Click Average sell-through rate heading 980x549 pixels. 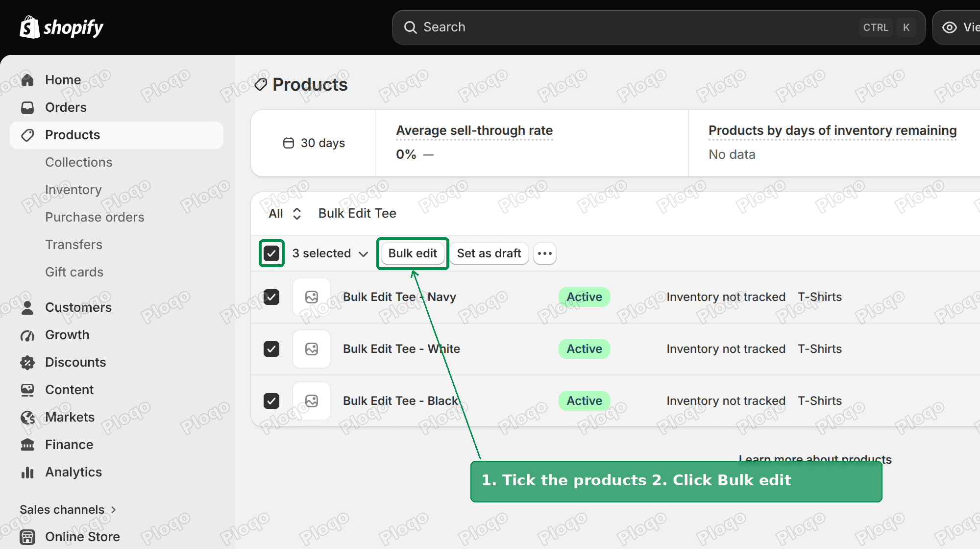[x=474, y=130]
